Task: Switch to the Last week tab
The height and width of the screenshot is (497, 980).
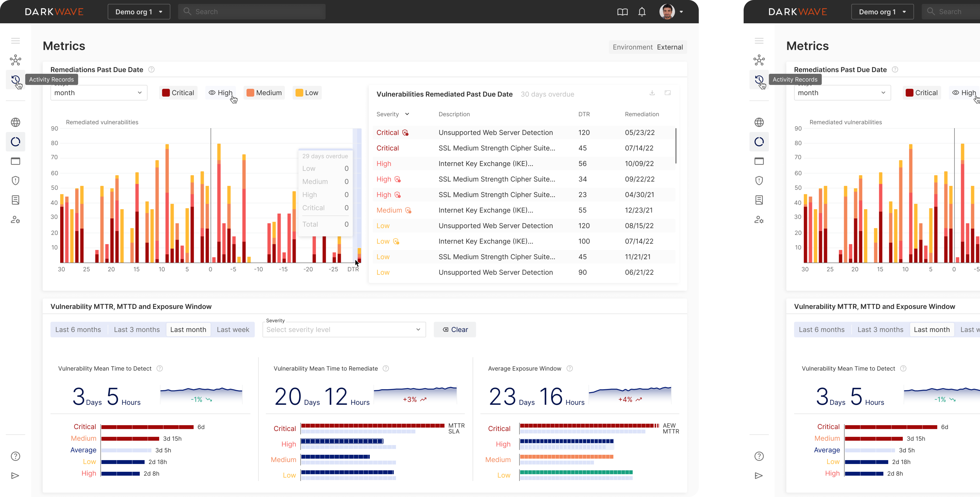Action: [x=233, y=330]
